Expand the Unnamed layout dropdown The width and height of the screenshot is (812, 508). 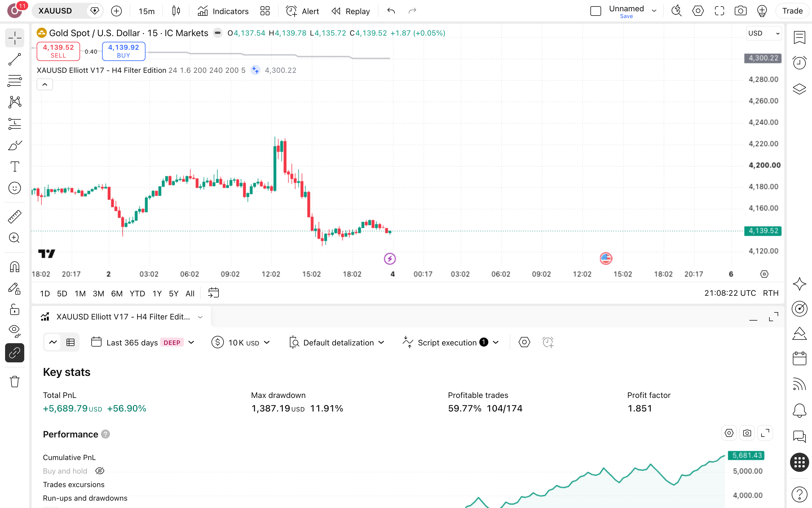click(x=654, y=11)
